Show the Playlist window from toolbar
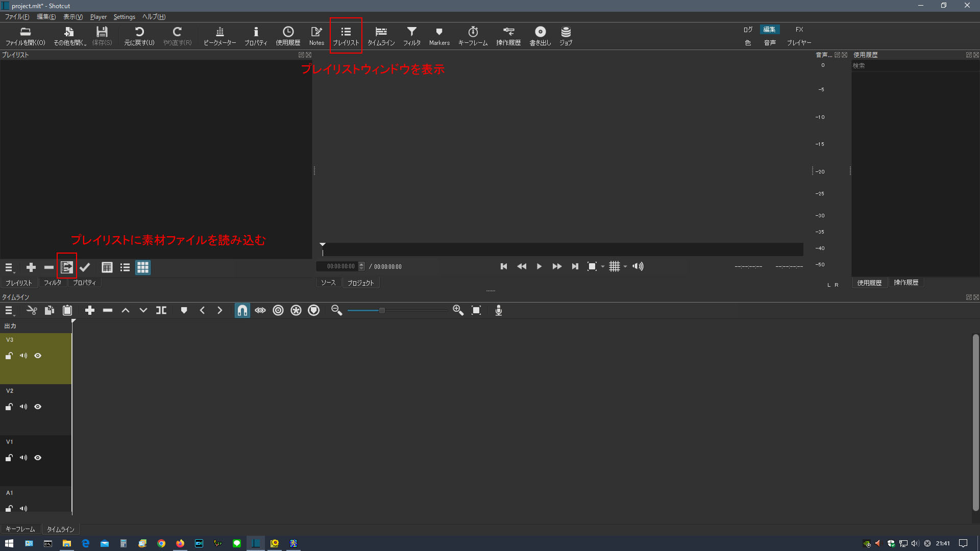 [x=346, y=36]
